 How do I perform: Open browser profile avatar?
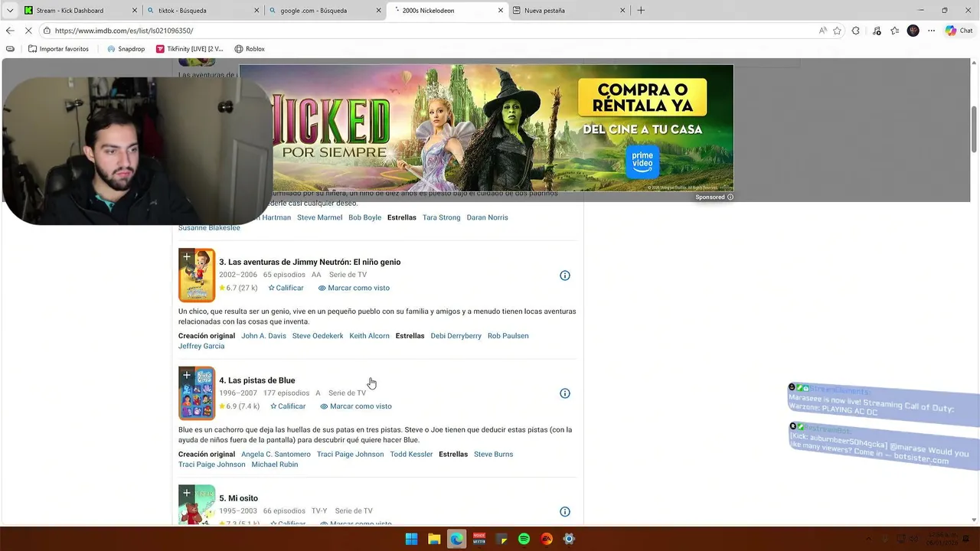(913, 31)
